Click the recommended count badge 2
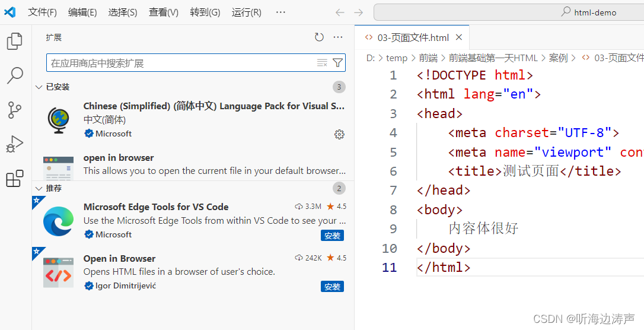644x330 pixels. (x=339, y=189)
